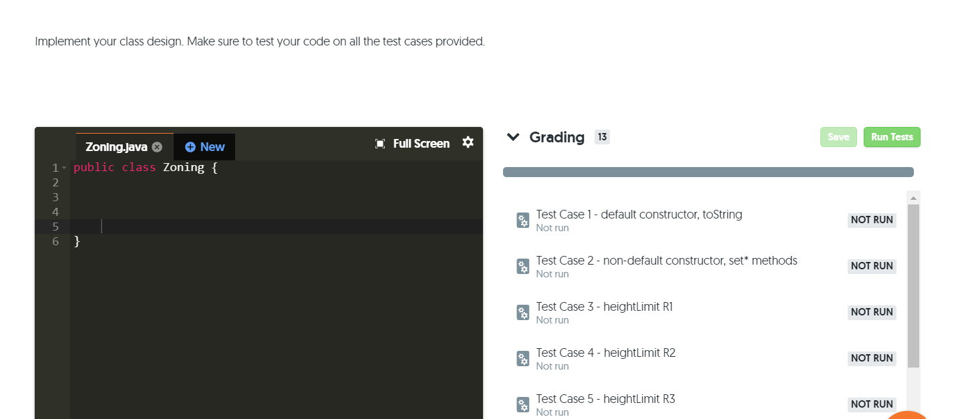This screenshot has height=419, width=980.
Task: Click the plus icon on the New button
Action: [x=190, y=147]
